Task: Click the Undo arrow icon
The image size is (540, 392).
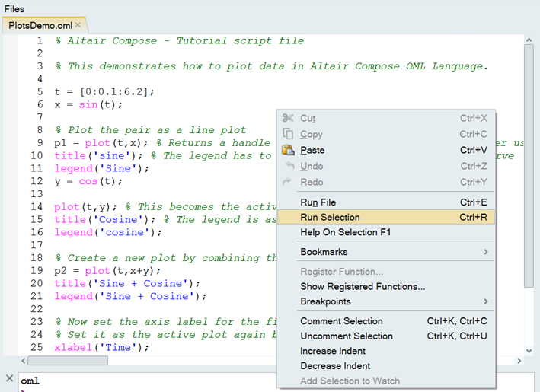Action: 288,166
